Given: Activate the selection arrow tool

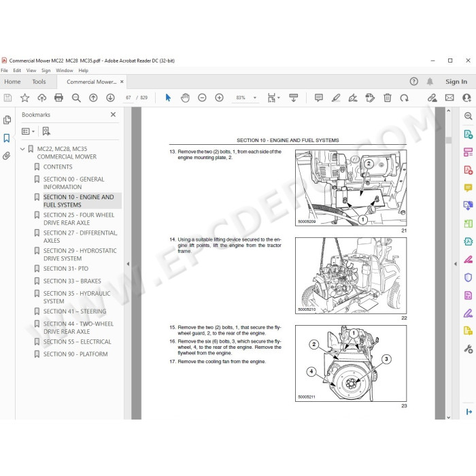Looking at the screenshot, I should (168, 98).
